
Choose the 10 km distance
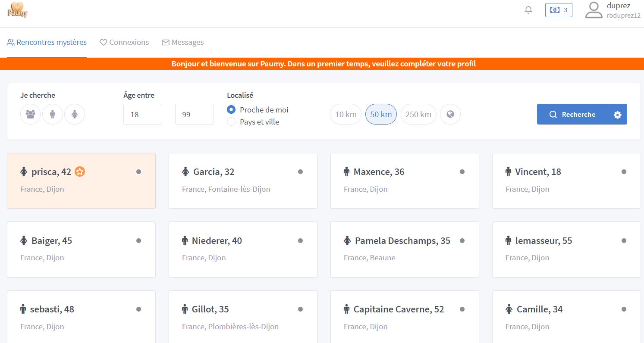coord(346,114)
